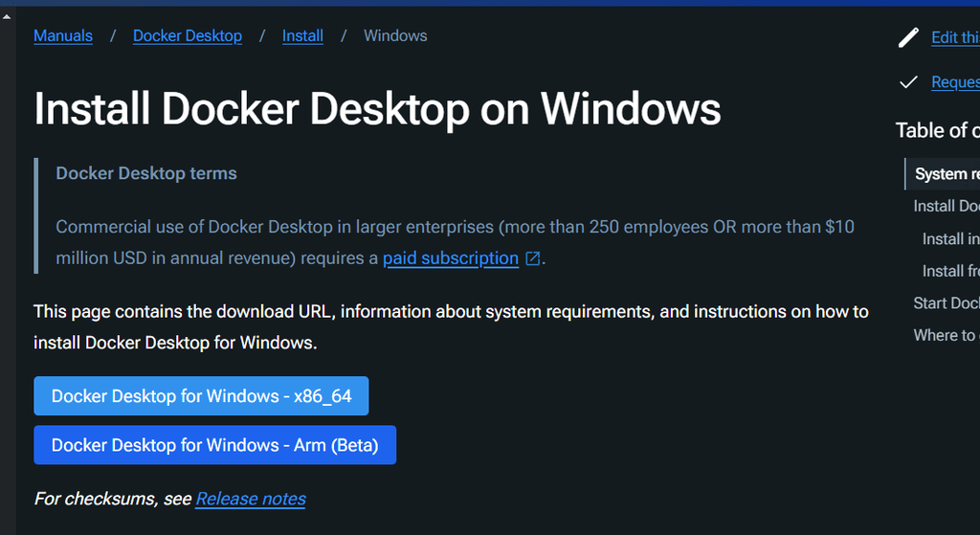Download Docker Desktop for Windows Arm (Beta)
The image size is (980, 535).
(x=215, y=445)
